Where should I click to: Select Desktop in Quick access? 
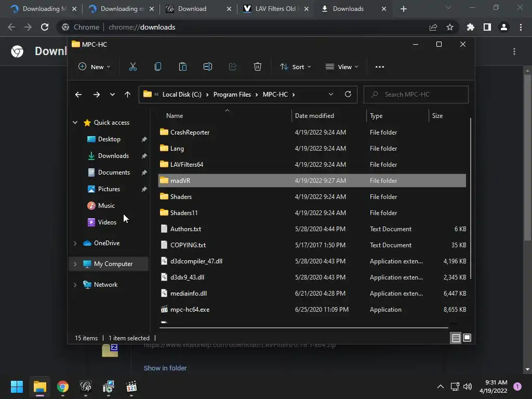pyautogui.click(x=109, y=139)
